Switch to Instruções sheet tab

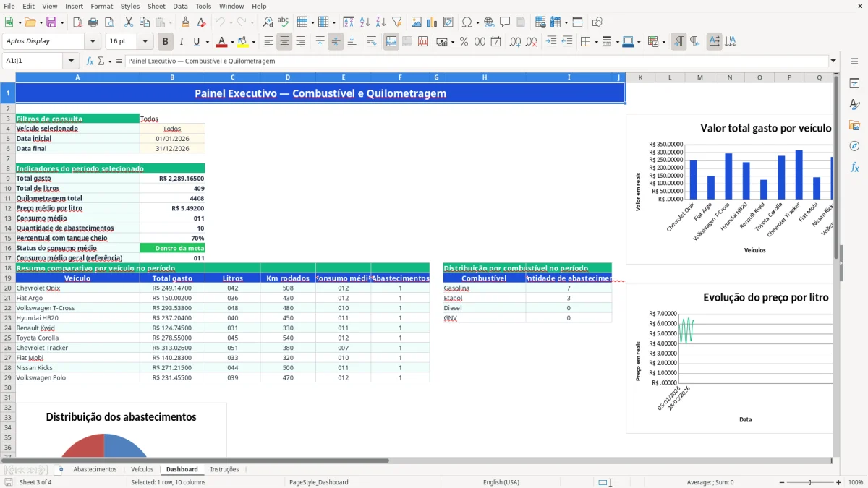coord(224,469)
